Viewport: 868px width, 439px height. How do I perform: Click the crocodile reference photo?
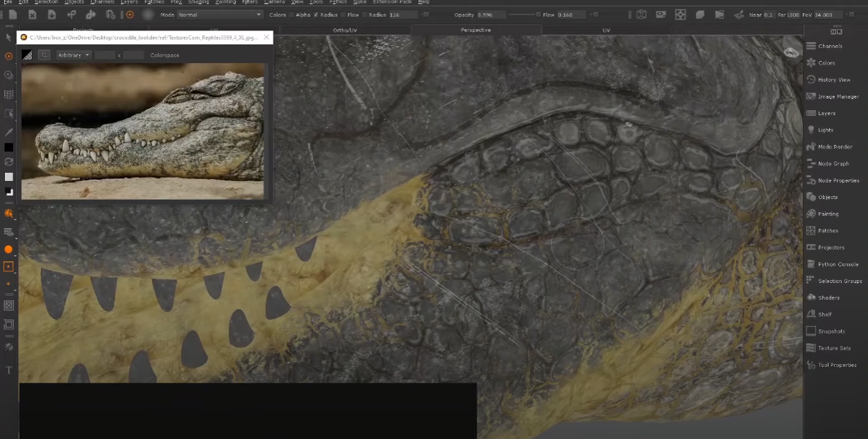[x=143, y=131]
